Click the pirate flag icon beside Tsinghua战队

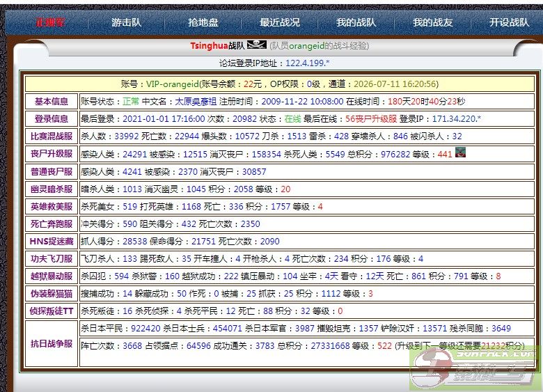pos(257,46)
